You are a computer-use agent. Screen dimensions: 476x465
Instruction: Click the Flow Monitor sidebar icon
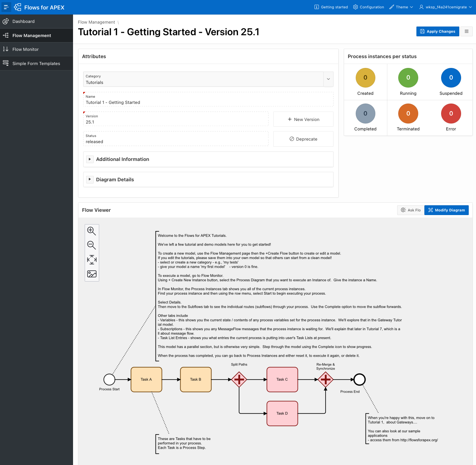coord(6,49)
